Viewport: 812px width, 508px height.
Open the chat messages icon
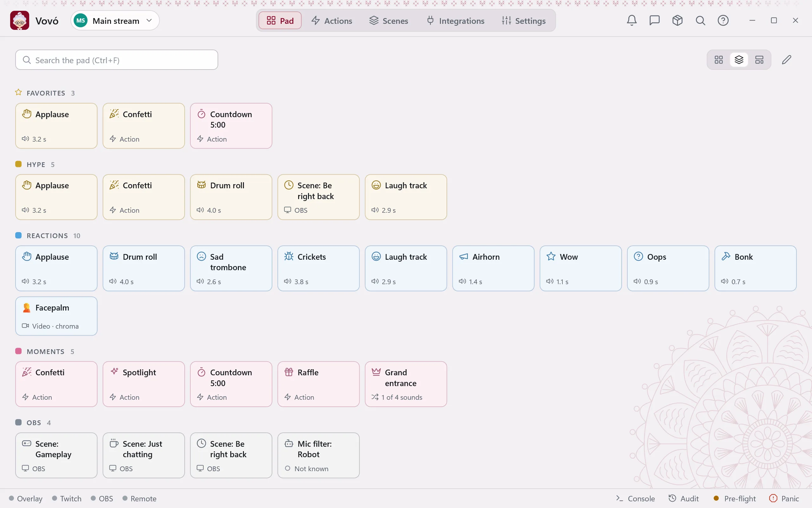coord(654,21)
